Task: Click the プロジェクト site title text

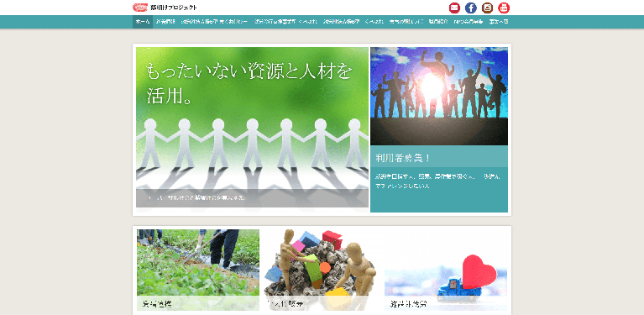Action: (174, 8)
